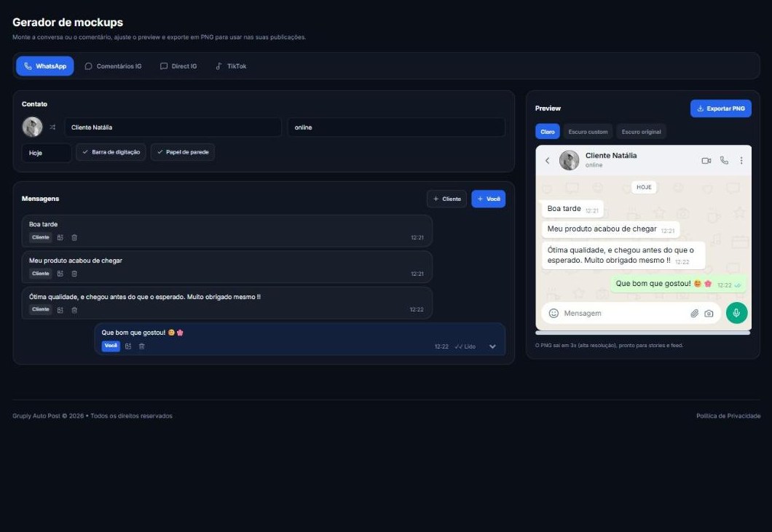
Task: Delete the 'Boa tarde' message with trash icon
Action: 74,238
